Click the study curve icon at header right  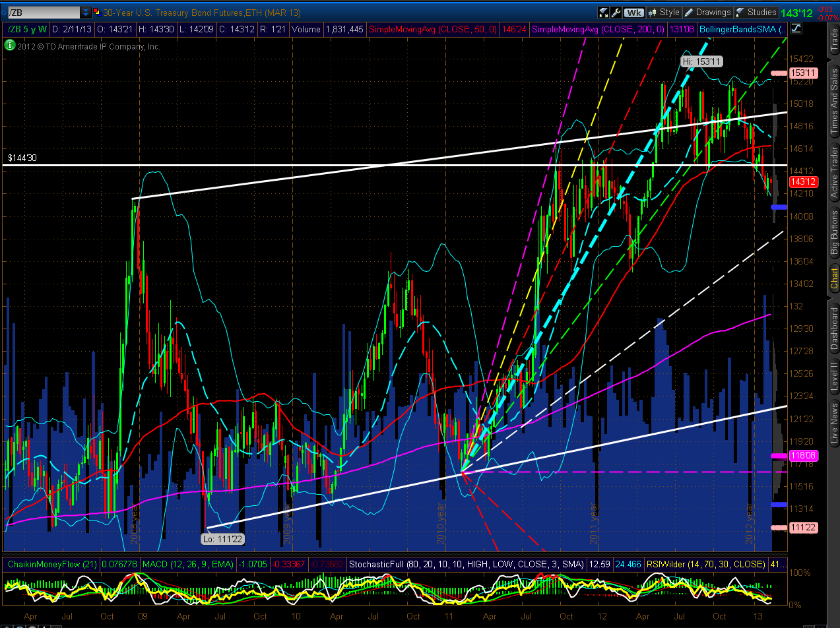[x=795, y=28]
